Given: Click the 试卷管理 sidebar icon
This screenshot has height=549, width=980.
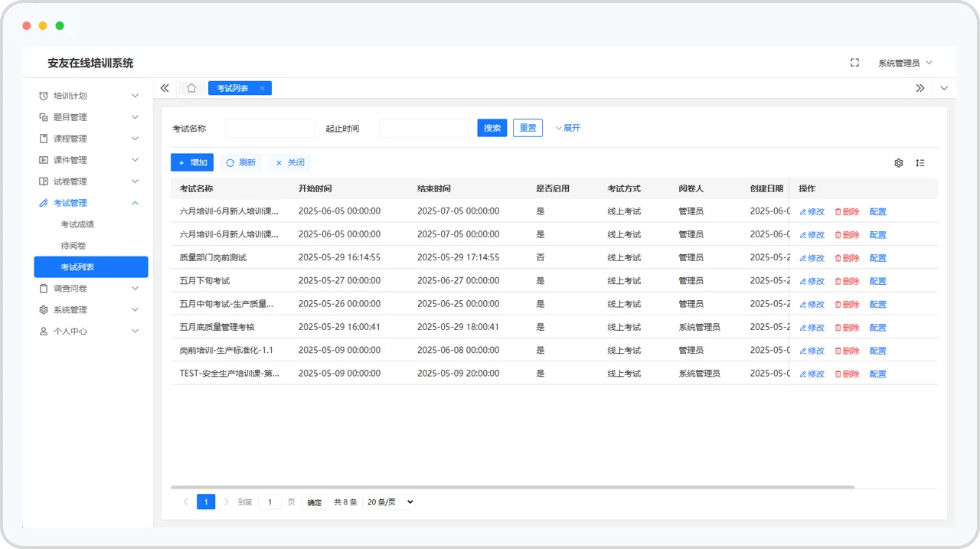Looking at the screenshot, I should [44, 181].
